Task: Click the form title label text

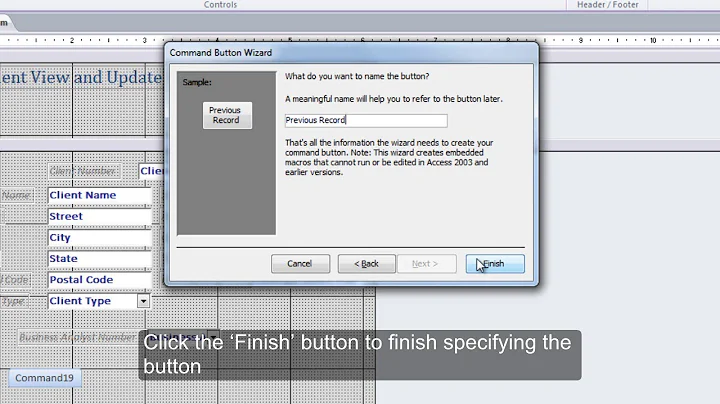Action: (82, 77)
